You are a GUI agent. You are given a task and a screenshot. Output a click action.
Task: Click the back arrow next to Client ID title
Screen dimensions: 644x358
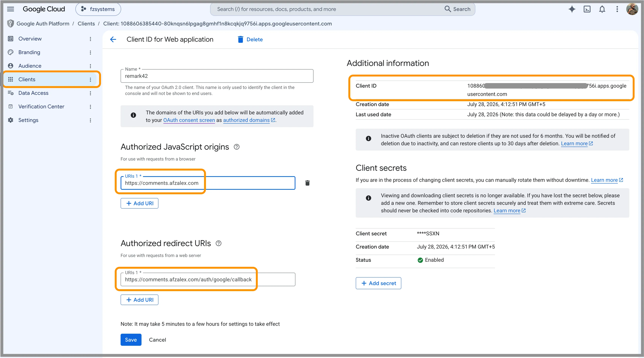pyautogui.click(x=113, y=40)
